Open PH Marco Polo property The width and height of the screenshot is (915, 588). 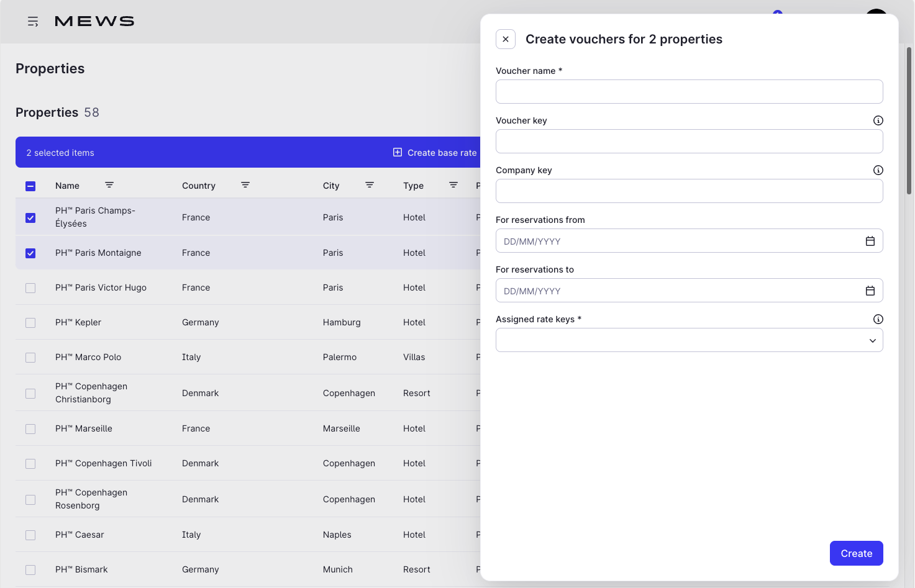click(x=88, y=357)
